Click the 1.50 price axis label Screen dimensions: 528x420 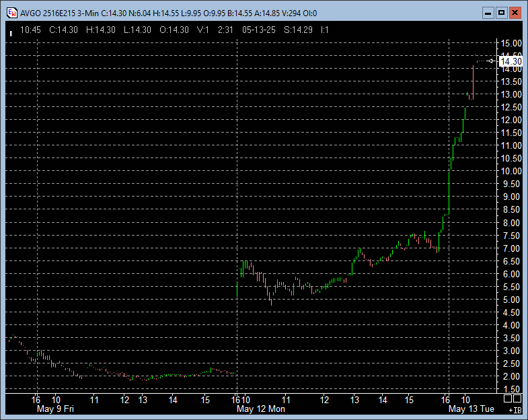click(x=513, y=389)
